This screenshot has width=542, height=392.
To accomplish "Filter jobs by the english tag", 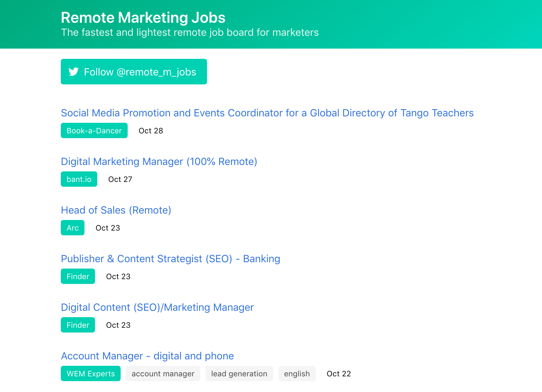I will point(297,373).
